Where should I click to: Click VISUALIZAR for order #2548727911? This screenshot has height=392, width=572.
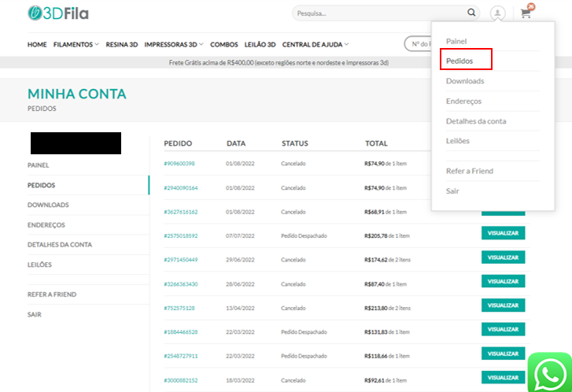tap(503, 353)
